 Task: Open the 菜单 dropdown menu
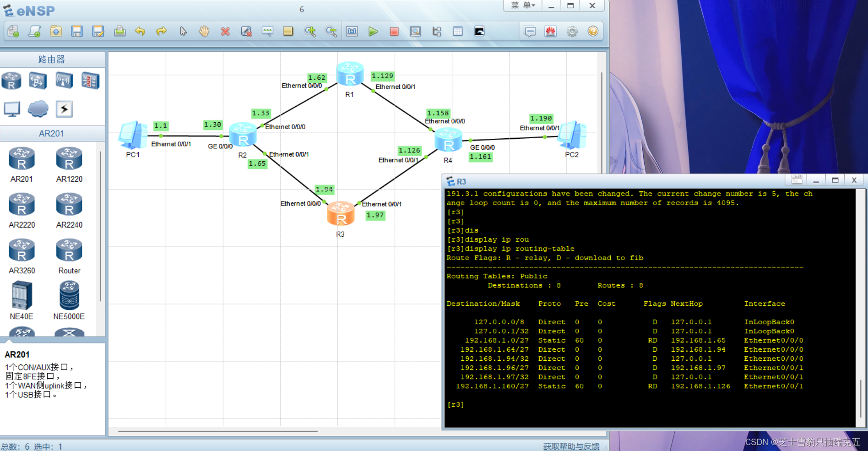tap(523, 5)
